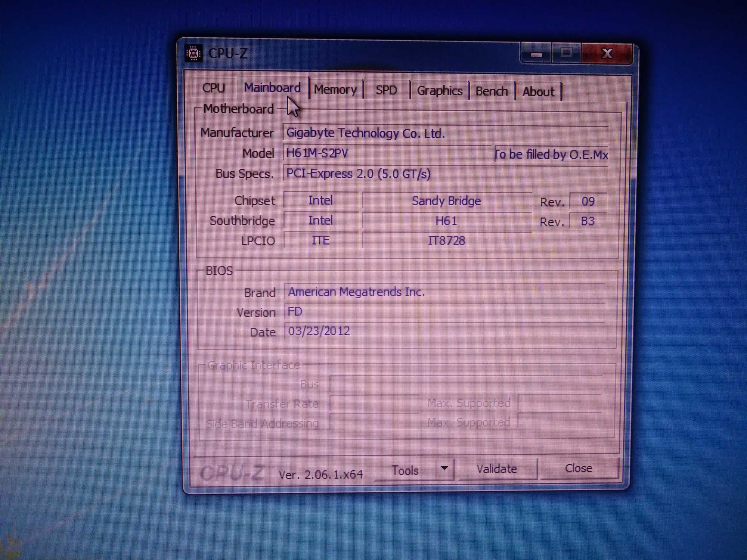Click the Southbridge H61 value

[447, 221]
